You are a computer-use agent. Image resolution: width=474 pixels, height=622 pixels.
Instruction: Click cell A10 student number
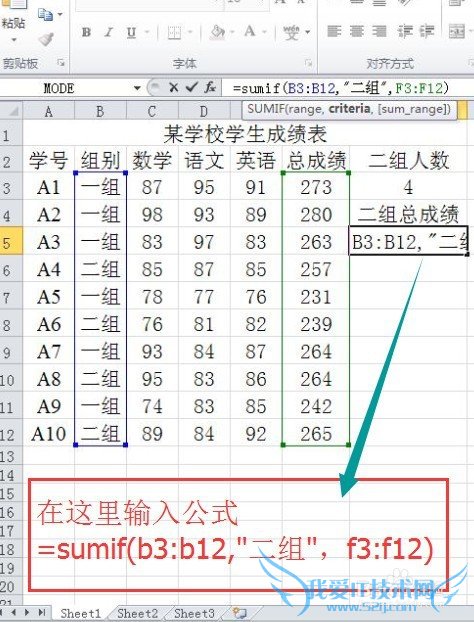pyautogui.click(x=48, y=433)
